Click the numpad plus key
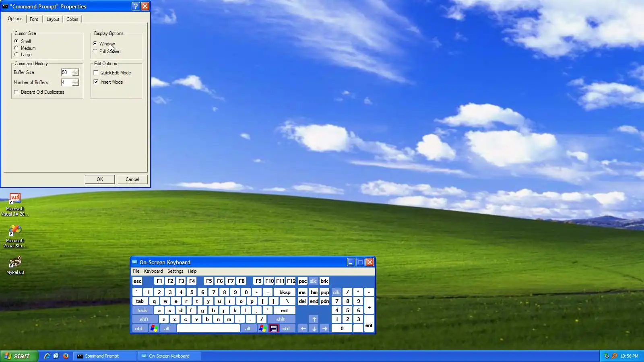This screenshot has height=362, width=644. (x=369, y=307)
